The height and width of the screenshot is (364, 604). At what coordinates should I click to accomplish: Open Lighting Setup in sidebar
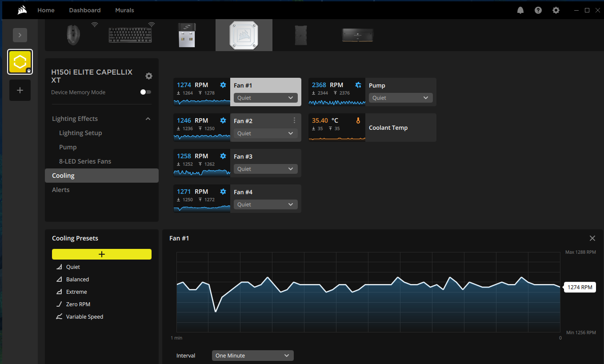[x=80, y=133]
